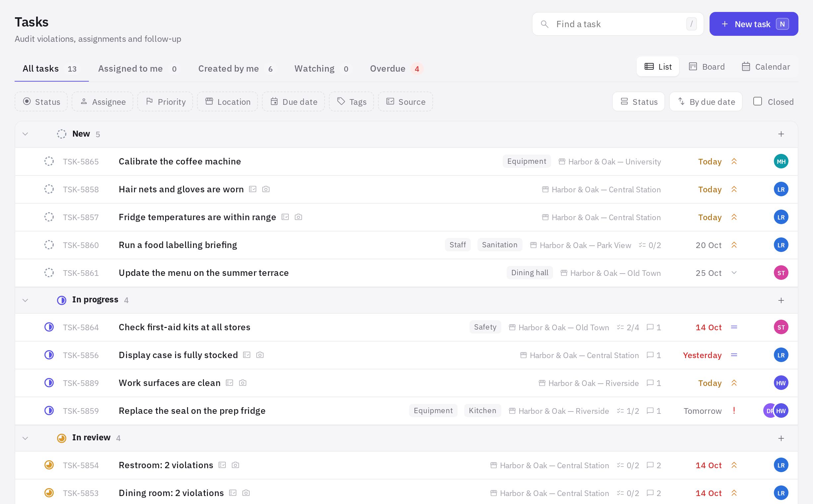
Task: Open the group-by Status dropdown
Action: [x=638, y=102]
